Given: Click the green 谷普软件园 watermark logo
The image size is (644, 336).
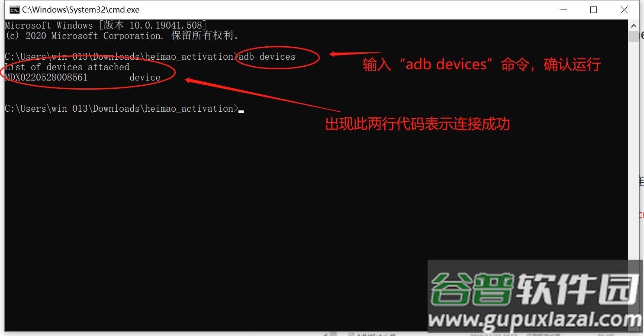Looking at the screenshot, I should tap(535, 289).
